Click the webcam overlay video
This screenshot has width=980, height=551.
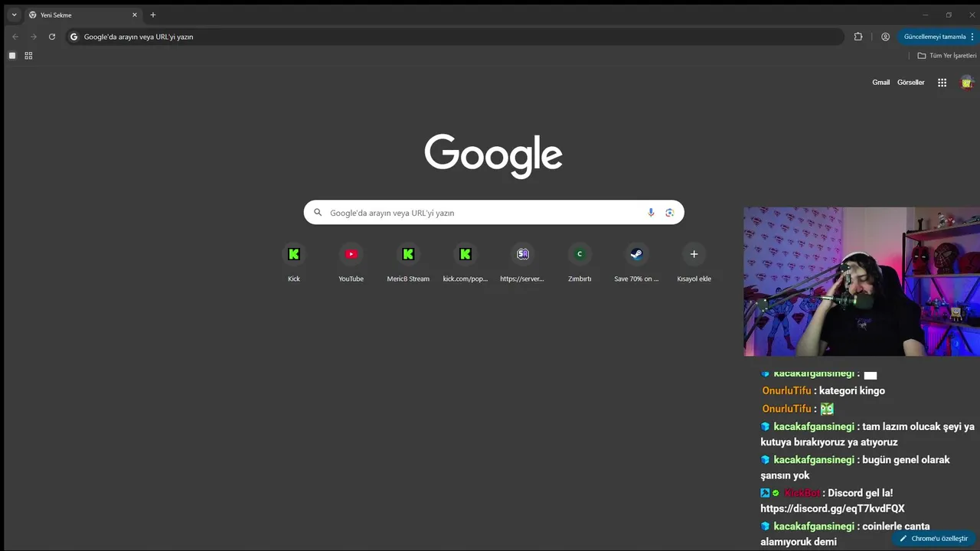click(x=862, y=282)
